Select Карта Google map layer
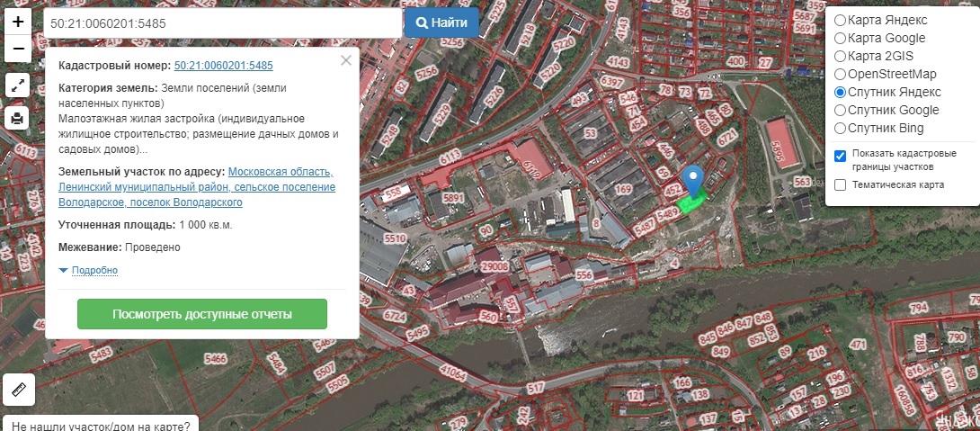This screenshot has width=980, height=431. pos(840,38)
